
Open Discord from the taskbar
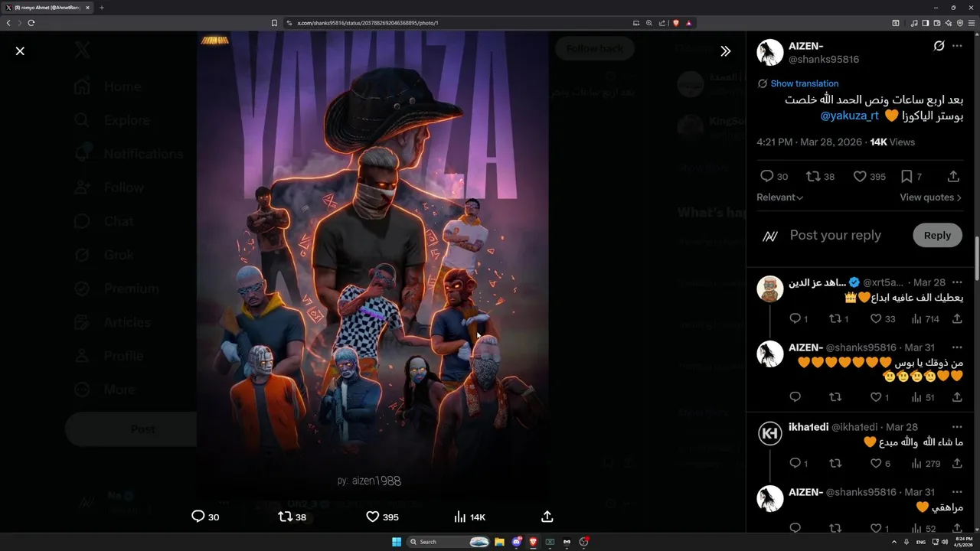516,542
